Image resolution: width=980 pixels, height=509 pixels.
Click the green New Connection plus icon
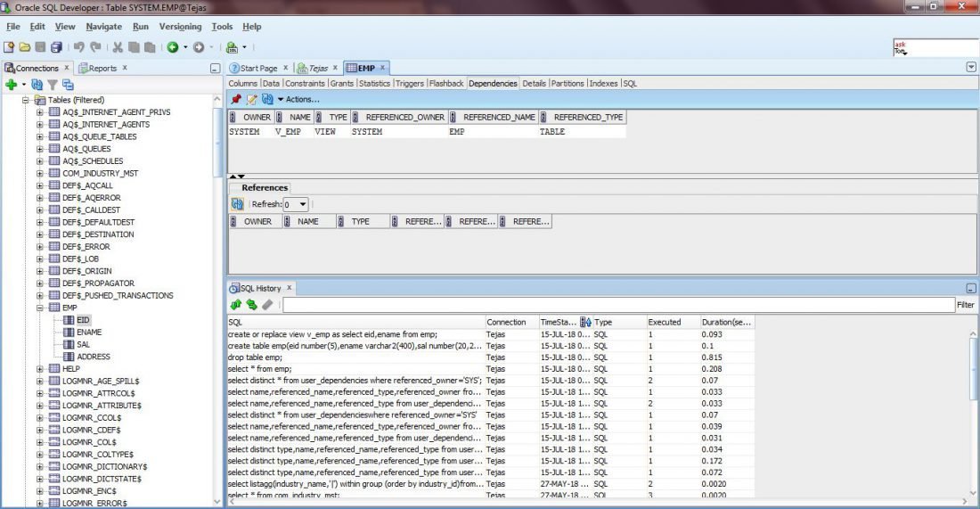12,85
